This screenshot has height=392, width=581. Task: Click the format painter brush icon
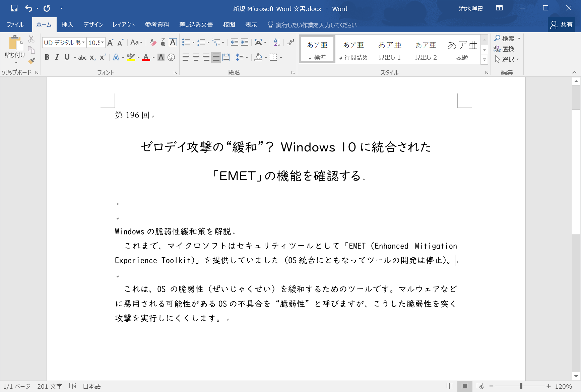pyautogui.click(x=31, y=61)
